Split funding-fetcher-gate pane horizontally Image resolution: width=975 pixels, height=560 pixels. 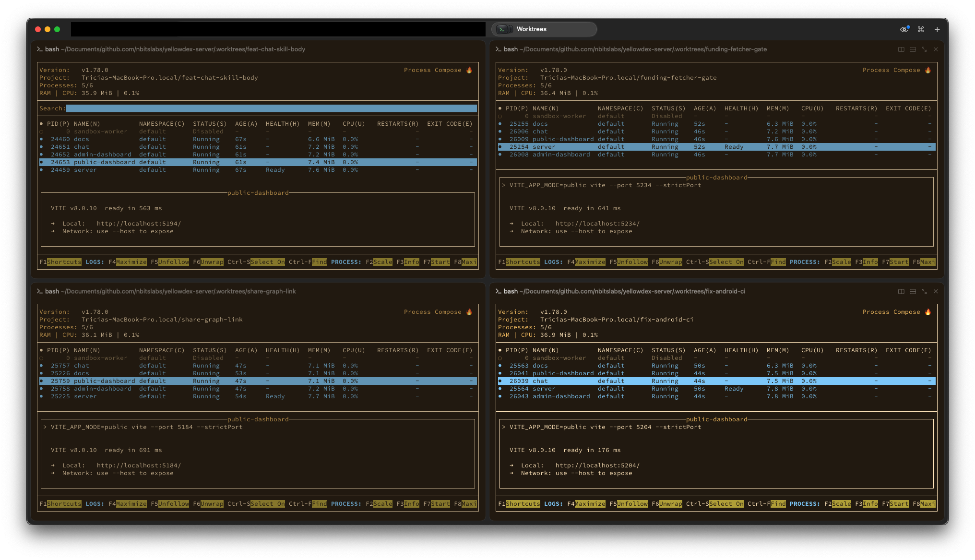pyautogui.click(x=913, y=49)
